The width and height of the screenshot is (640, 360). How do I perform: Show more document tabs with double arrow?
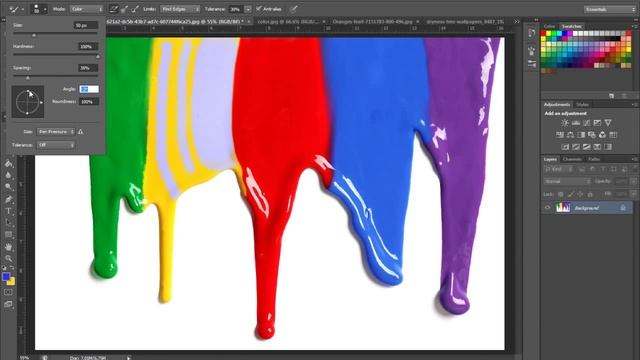coord(517,21)
